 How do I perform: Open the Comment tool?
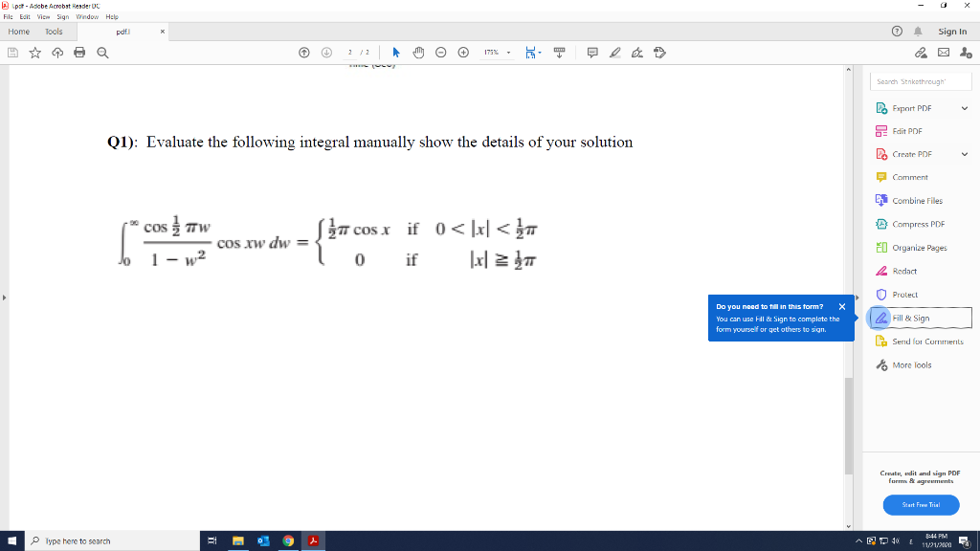pyautogui.click(x=905, y=176)
